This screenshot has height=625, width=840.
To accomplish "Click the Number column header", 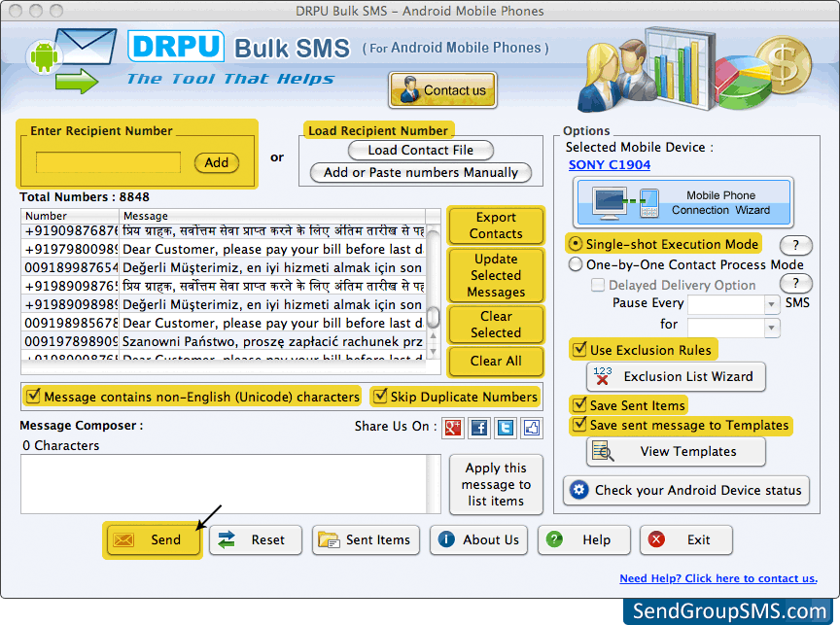I will (70, 216).
